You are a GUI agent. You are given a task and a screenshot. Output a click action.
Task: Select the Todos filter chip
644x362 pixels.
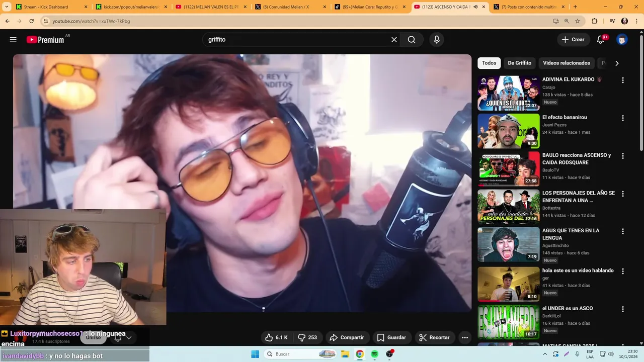coord(489,63)
